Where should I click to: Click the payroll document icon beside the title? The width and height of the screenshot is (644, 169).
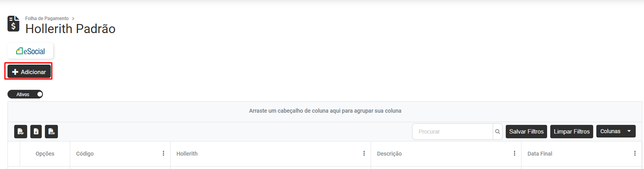[13, 24]
